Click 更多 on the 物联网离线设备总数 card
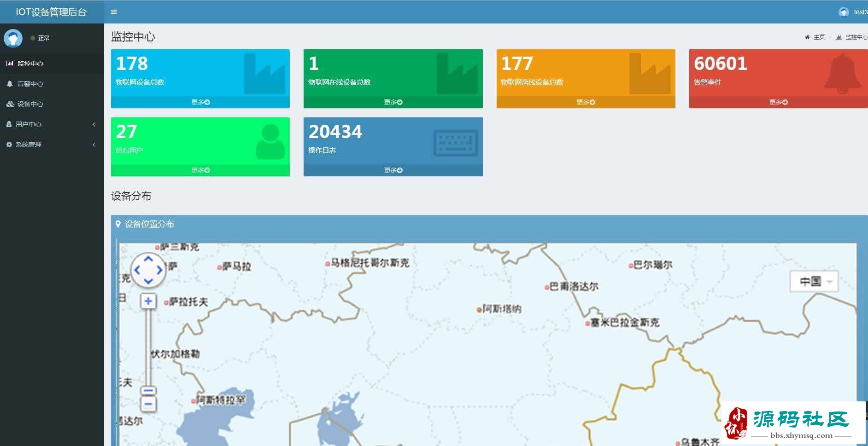 (586, 102)
